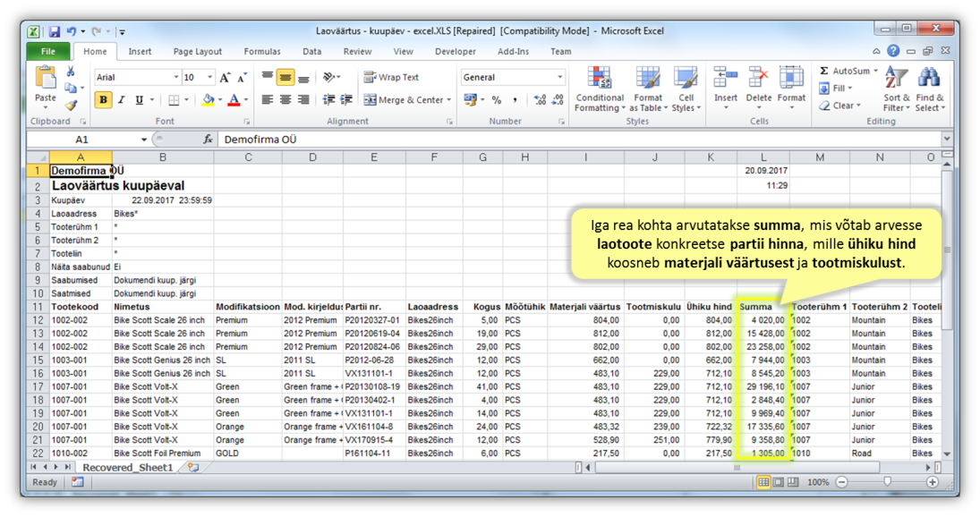
Task: Select the Recovered_Sheet1 sheet tab
Action: [128, 468]
